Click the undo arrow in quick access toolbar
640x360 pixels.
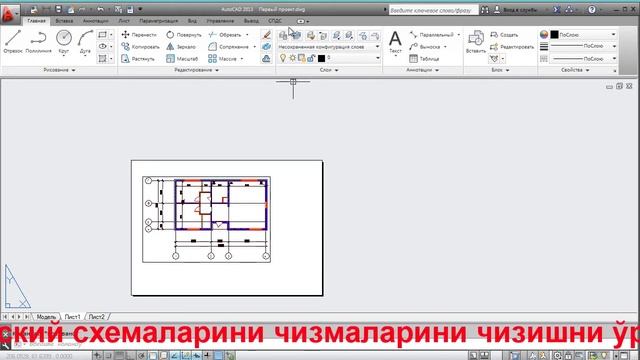pos(100,9)
